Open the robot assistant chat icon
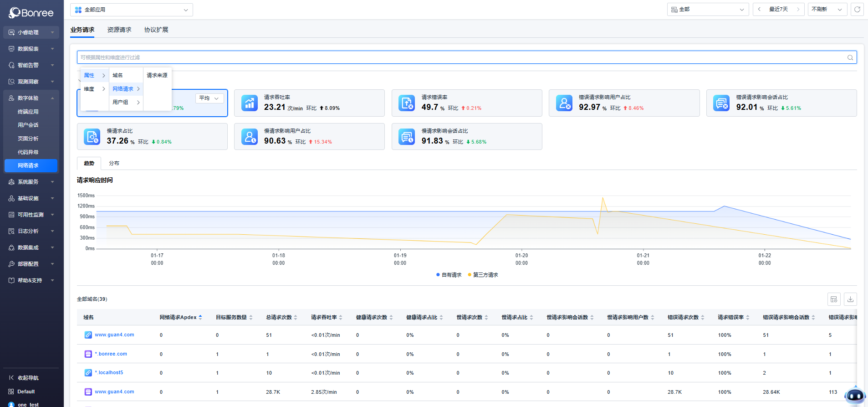The height and width of the screenshot is (407, 868). coord(854,396)
